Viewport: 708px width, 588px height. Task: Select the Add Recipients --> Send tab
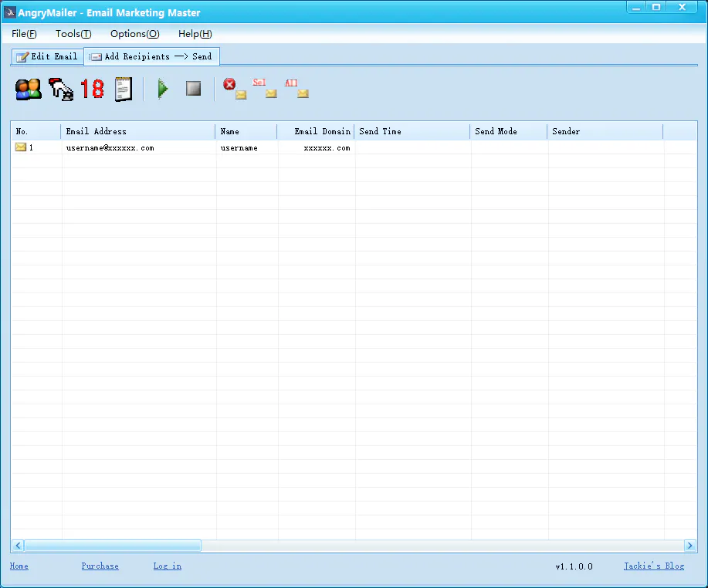tap(151, 56)
